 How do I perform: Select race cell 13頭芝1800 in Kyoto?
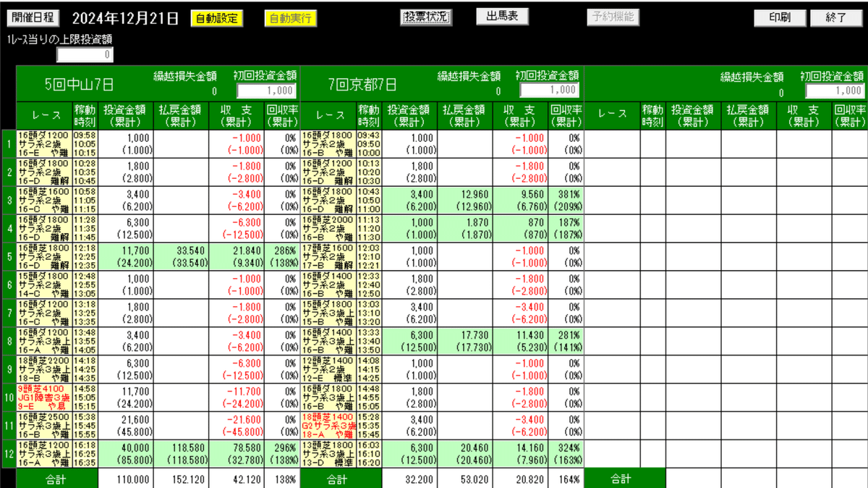click(328, 454)
